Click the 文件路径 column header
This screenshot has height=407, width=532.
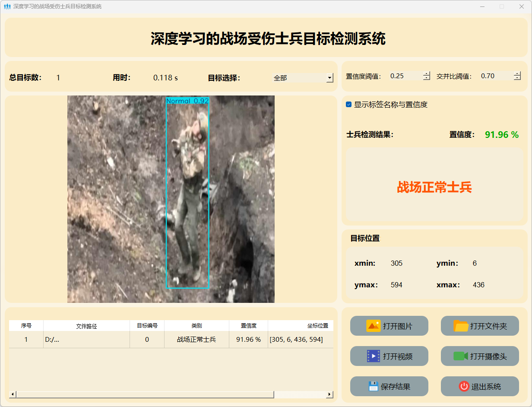pos(86,326)
